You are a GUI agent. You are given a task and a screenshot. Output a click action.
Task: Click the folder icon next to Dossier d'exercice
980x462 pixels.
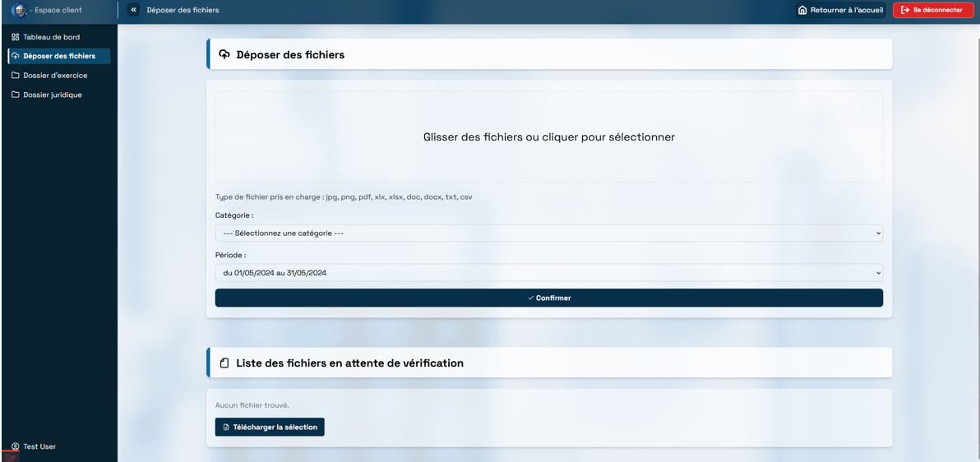coord(16,76)
